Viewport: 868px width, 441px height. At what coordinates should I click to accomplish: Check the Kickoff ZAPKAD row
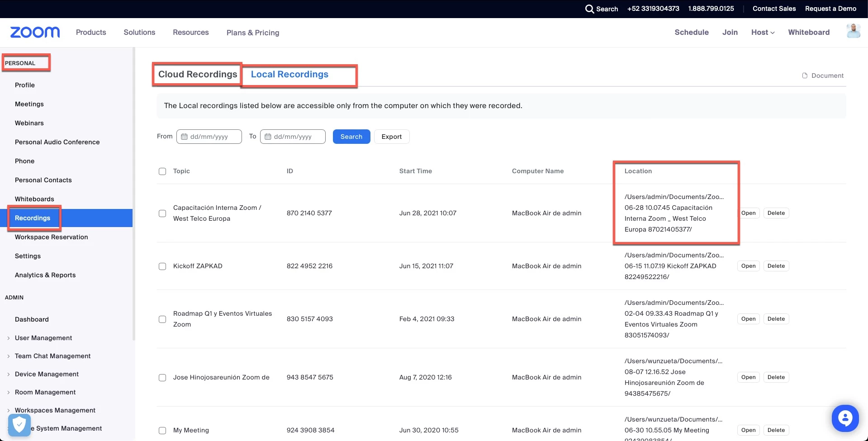click(x=162, y=266)
